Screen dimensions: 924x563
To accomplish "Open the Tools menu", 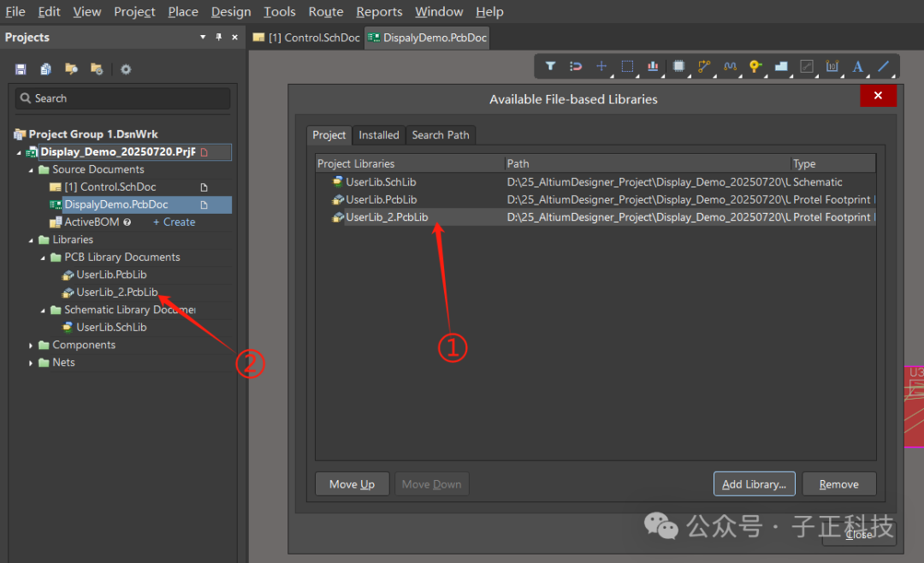I will [x=279, y=12].
